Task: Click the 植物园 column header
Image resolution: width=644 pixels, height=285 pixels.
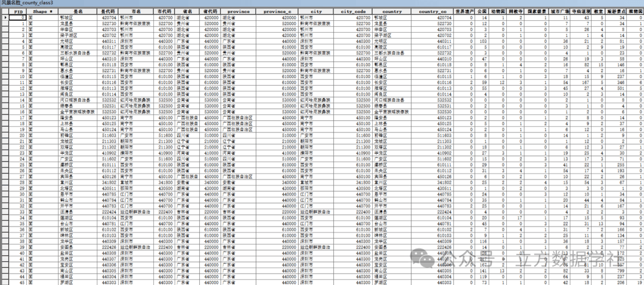Action: (635, 11)
